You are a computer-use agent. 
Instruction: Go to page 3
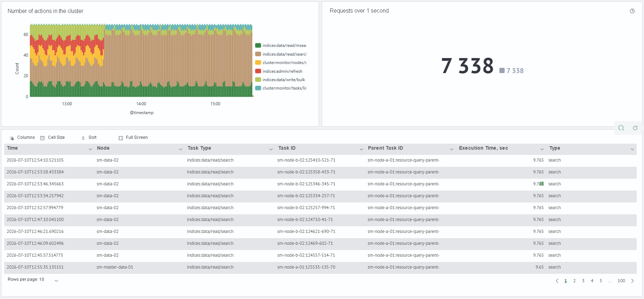[x=583, y=281]
